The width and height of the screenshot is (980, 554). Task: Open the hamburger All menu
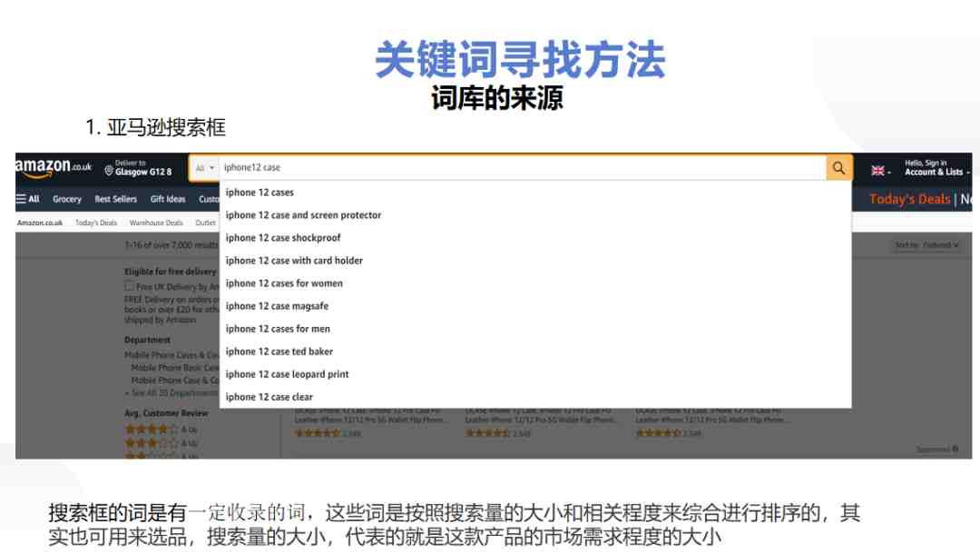pyautogui.click(x=27, y=199)
